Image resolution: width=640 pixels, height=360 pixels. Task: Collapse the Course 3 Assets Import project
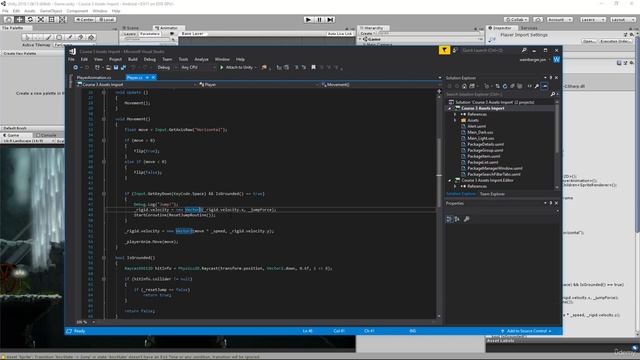pos(450,108)
